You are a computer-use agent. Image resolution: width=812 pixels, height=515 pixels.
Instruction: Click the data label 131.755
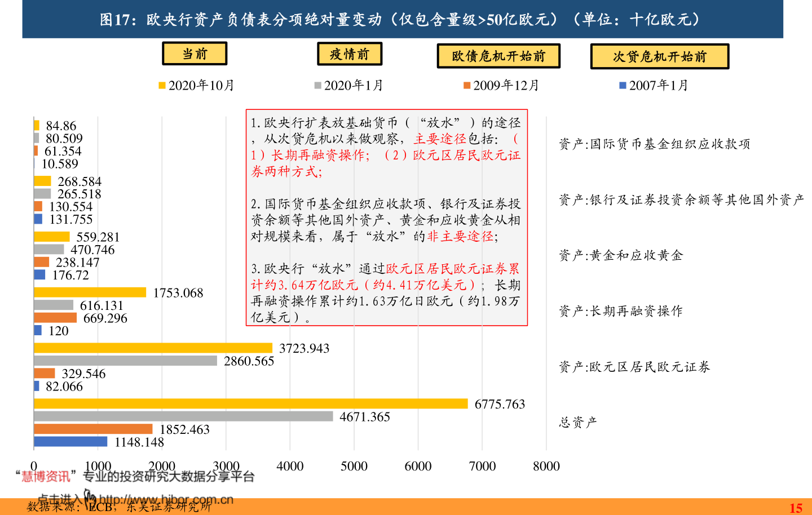coord(71,219)
